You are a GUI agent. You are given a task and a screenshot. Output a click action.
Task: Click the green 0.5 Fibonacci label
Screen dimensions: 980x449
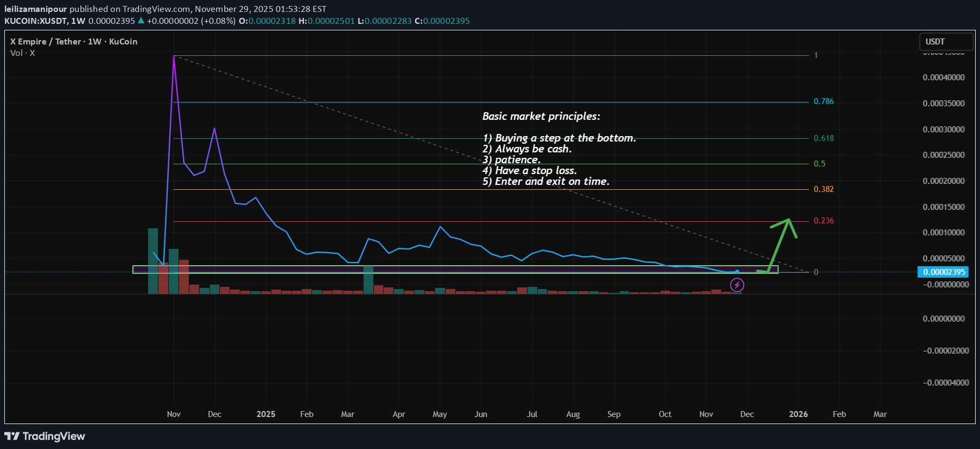(x=819, y=164)
